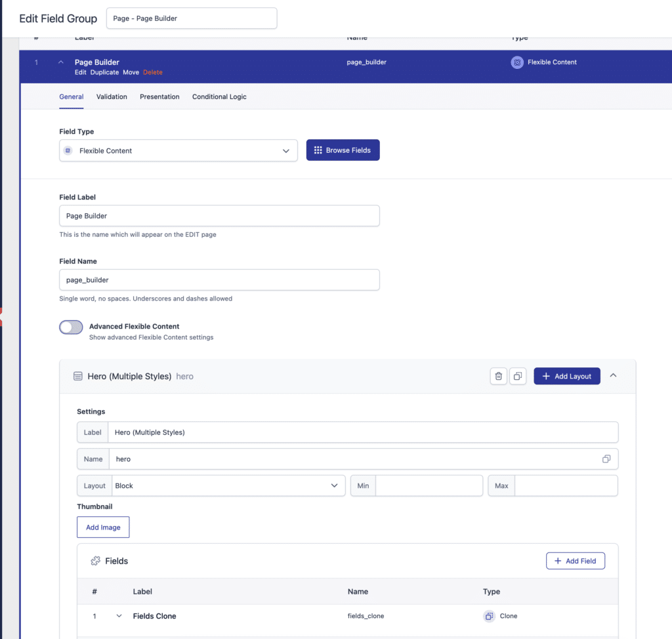
Task: Click the Flexible Content icon inside Field Type select
Action: (68, 150)
